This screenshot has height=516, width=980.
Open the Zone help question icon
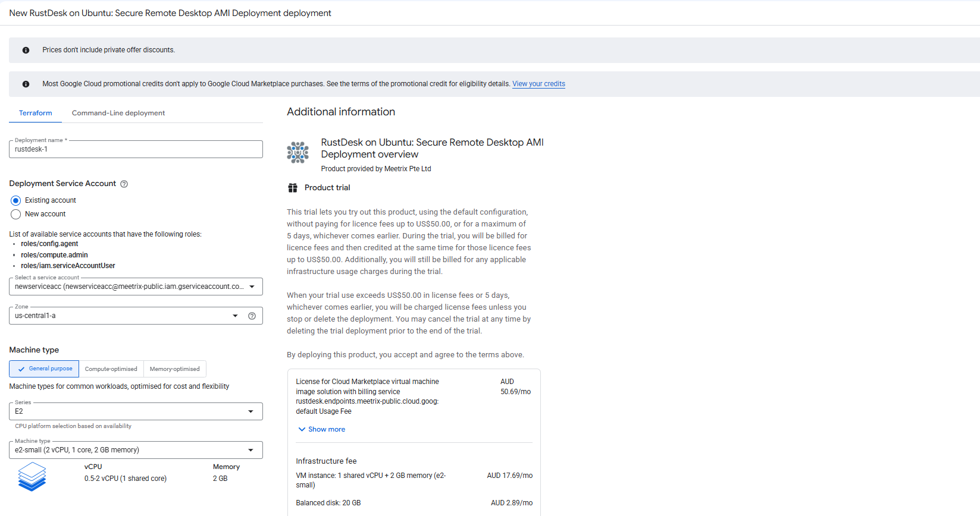click(252, 316)
